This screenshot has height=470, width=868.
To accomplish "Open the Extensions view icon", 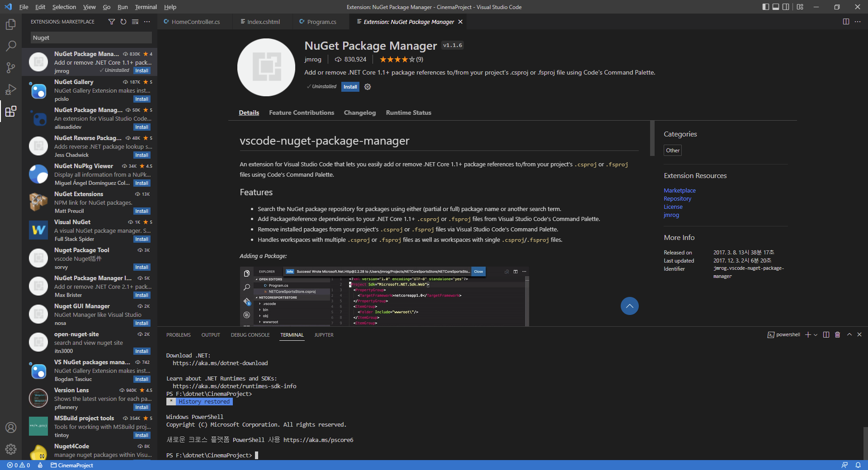I will 11,111.
